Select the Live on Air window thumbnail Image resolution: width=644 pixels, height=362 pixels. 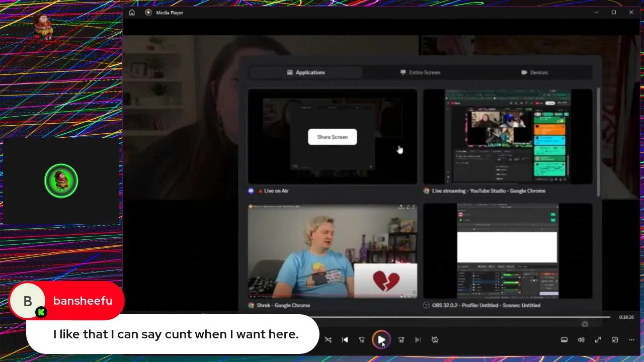pos(332,137)
